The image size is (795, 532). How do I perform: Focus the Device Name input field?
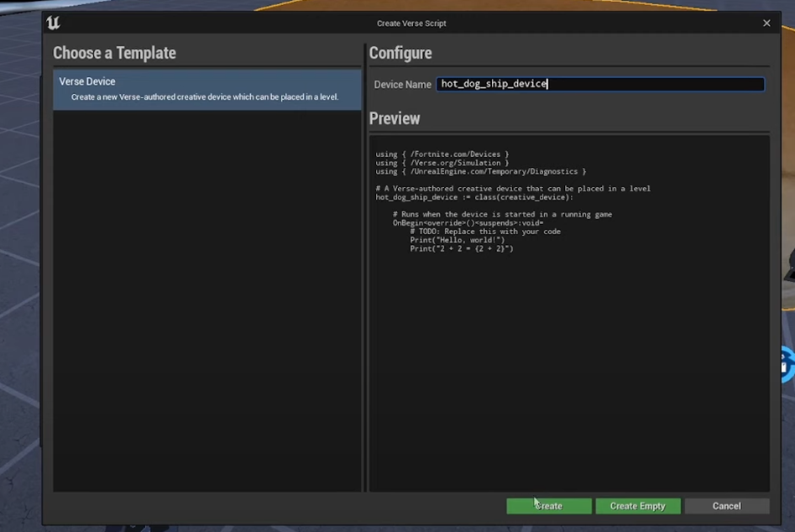click(x=600, y=84)
